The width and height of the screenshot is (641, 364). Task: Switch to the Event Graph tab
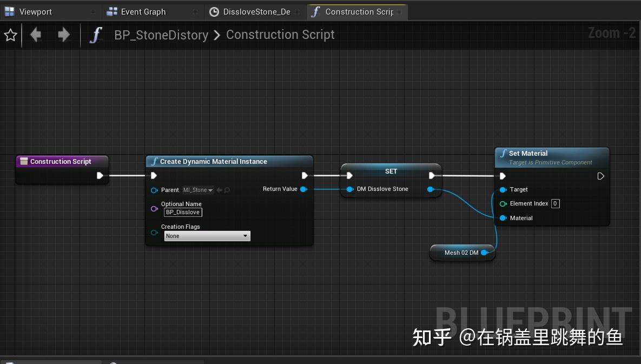(143, 11)
